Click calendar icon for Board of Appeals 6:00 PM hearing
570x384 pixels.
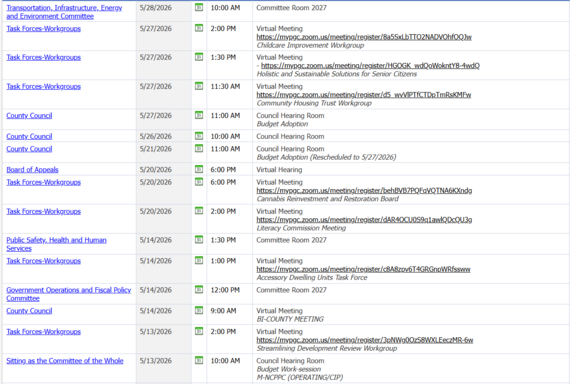coord(199,169)
